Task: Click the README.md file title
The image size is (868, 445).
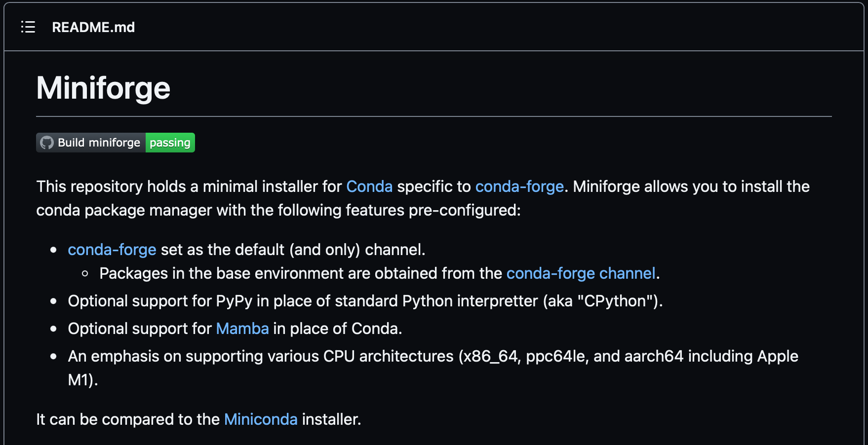Action: (x=93, y=27)
